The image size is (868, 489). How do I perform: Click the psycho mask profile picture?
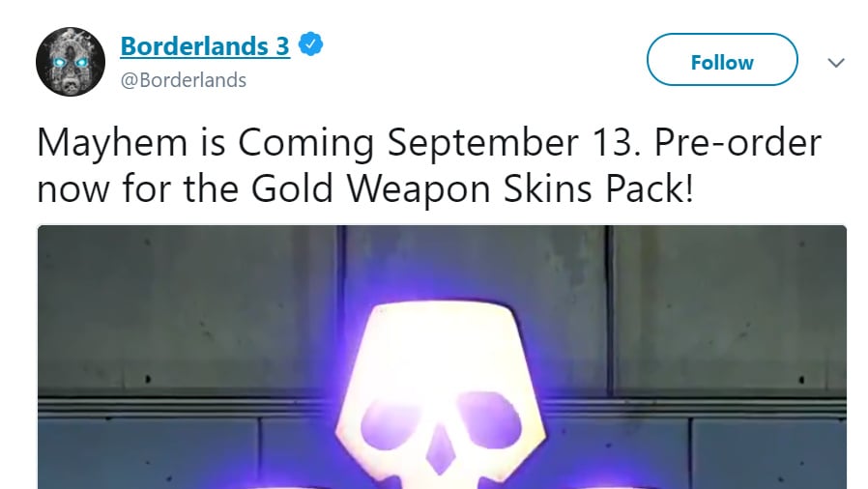pos(71,62)
